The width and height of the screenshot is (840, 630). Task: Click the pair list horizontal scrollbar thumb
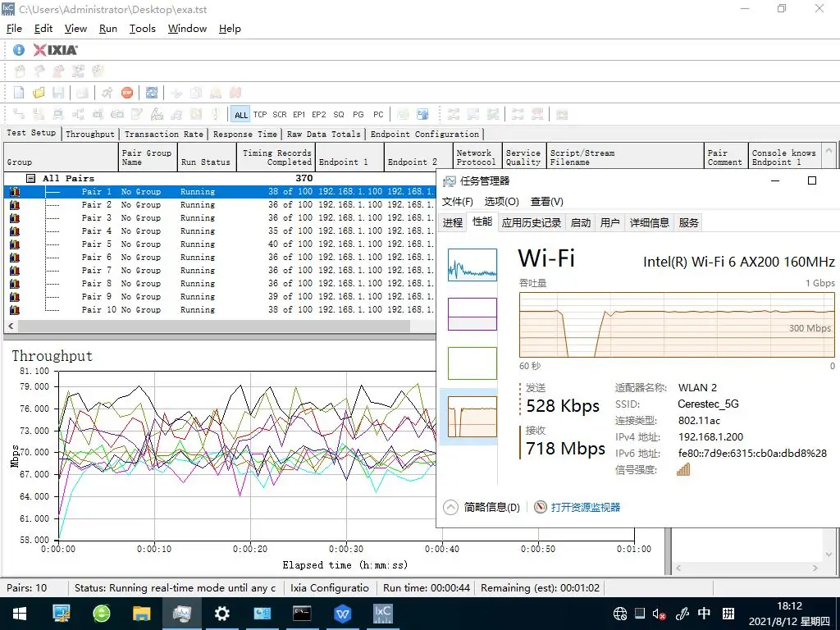[214, 326]
